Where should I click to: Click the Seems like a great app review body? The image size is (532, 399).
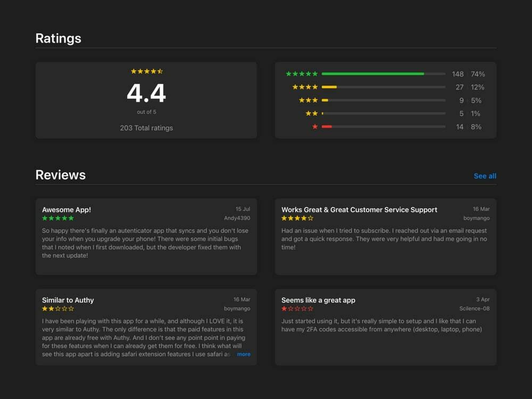coord(381,325)
